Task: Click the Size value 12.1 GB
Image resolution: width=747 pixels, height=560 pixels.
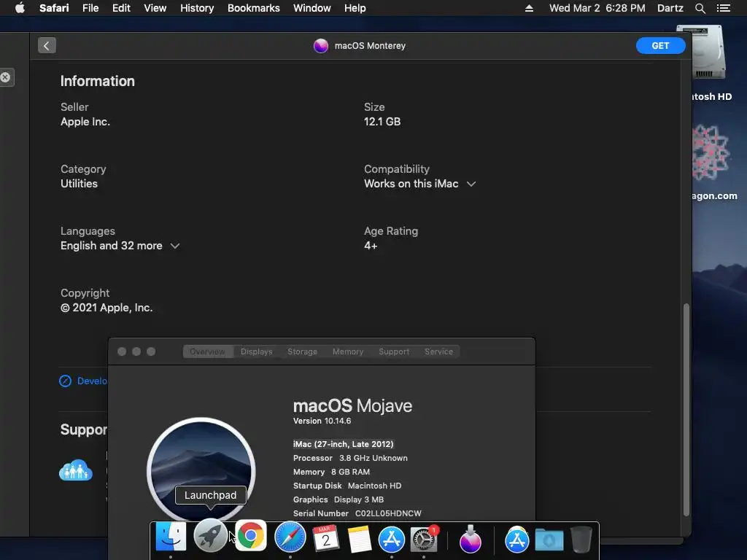Action: (x=382, y=122)
